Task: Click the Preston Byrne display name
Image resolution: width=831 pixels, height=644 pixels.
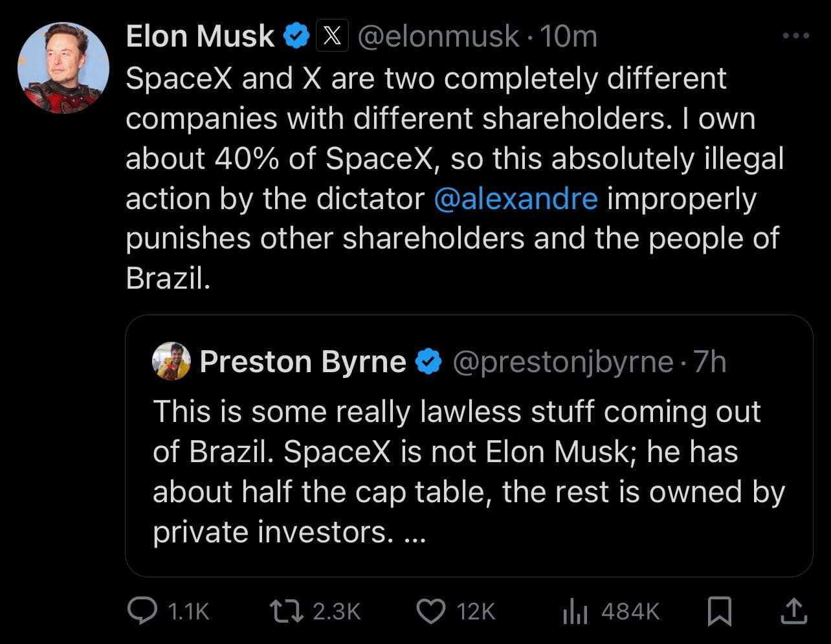Action: [303, 362]
